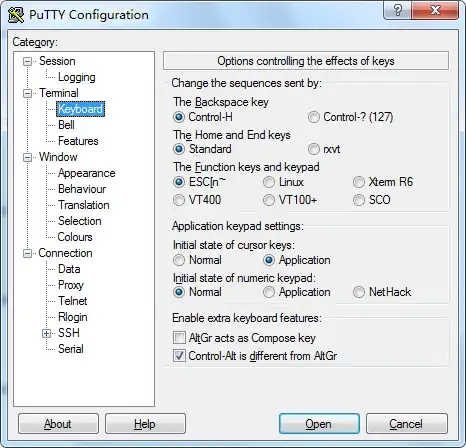
Task: Open the Connection category
Action: pyautogui.click(x=65, y=253)
